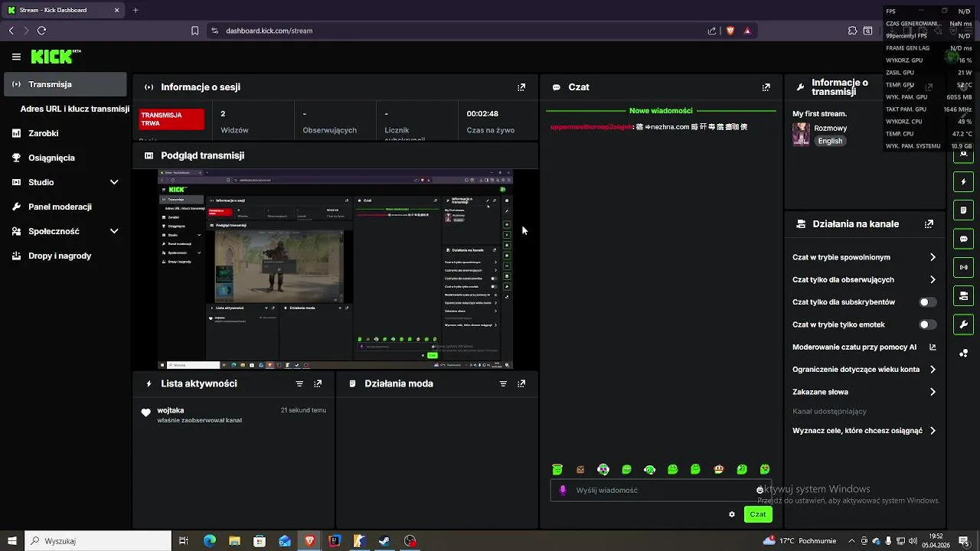Open a new browser tab
The width and height of the screenshot is (980, 551).
coord(136,10)
